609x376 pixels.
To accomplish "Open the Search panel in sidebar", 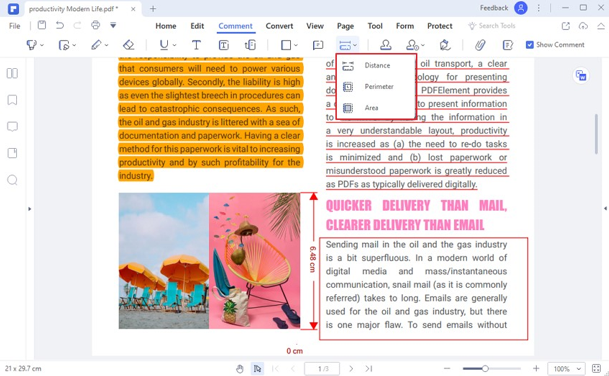I will pyautogui.click(x=12, y=180).
